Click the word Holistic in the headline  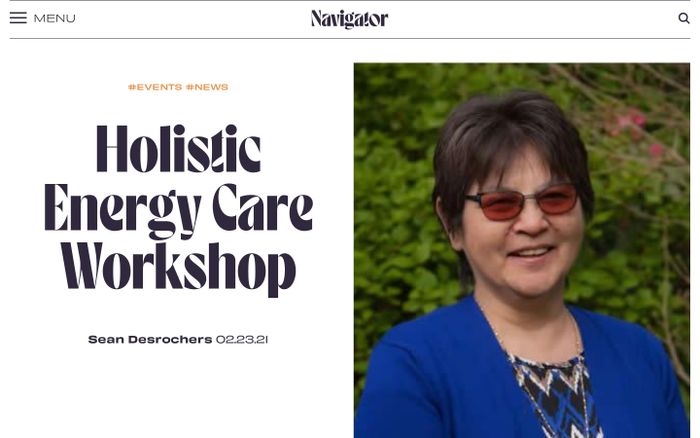[x=178, y=150]
